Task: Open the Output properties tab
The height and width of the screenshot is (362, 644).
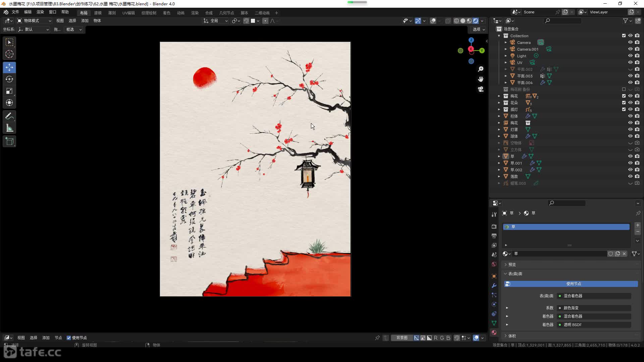Action: pyautogui.click(x=494, y=236)
